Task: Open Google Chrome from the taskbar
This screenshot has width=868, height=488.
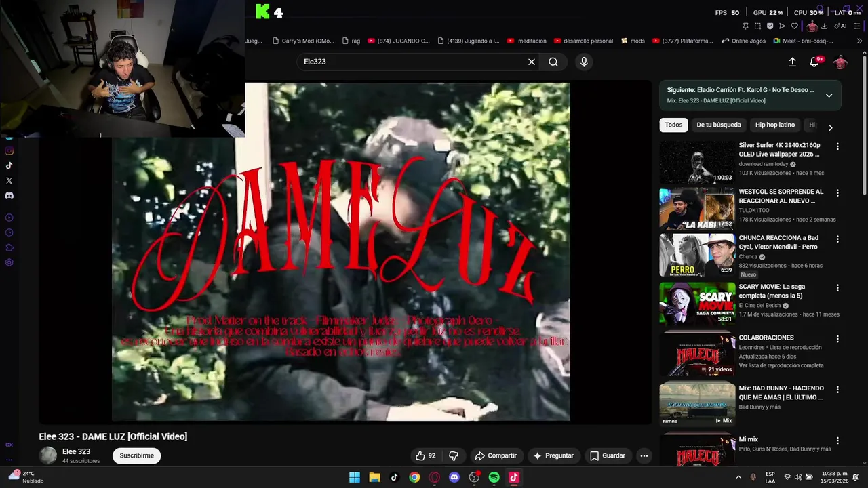Action: (414, 477)
